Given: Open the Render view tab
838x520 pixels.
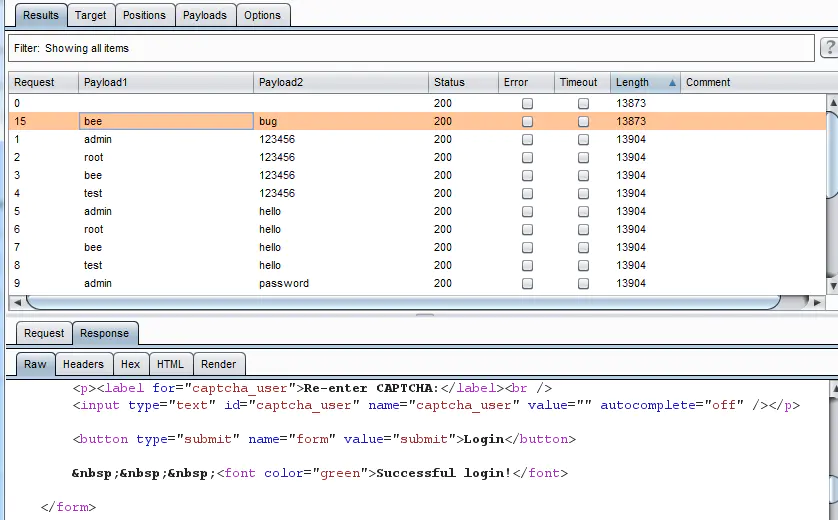Looking at the screenshot, I should (x=219, y=364).
